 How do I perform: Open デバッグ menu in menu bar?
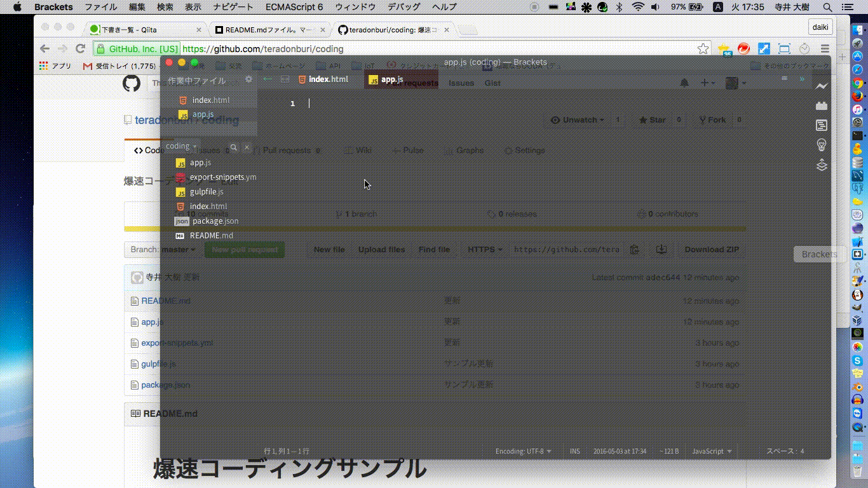tap(405, 7)
